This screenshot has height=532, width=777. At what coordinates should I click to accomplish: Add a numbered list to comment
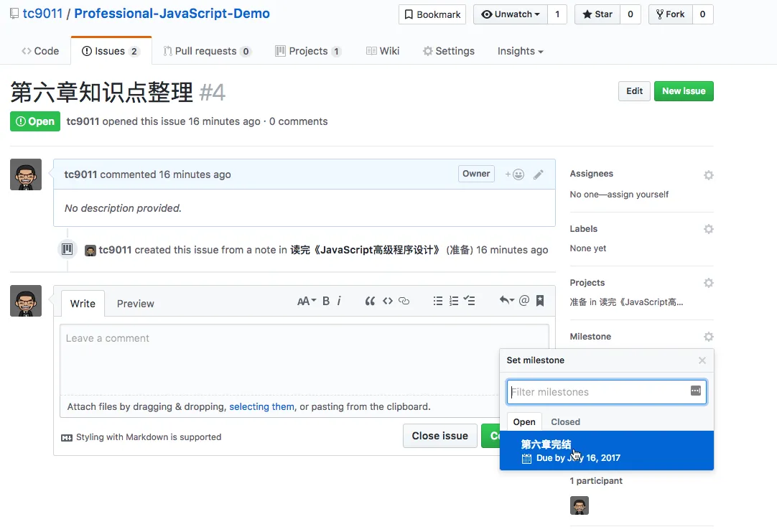pyautogui.click(x=454, y=302)
